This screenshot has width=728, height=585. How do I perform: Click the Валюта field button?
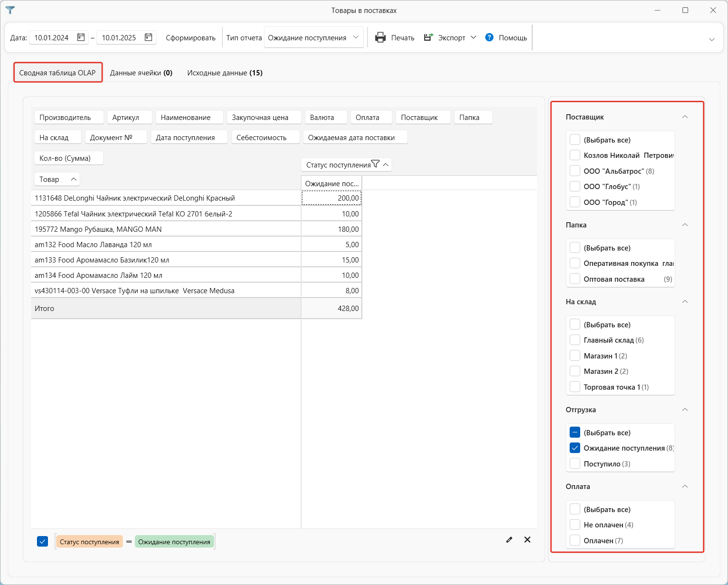click(326, 118)
